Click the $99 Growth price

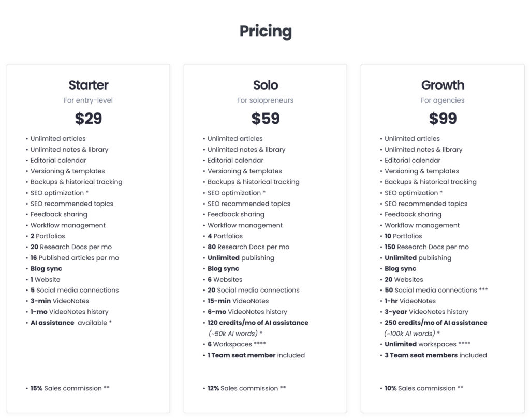point(443,119)
